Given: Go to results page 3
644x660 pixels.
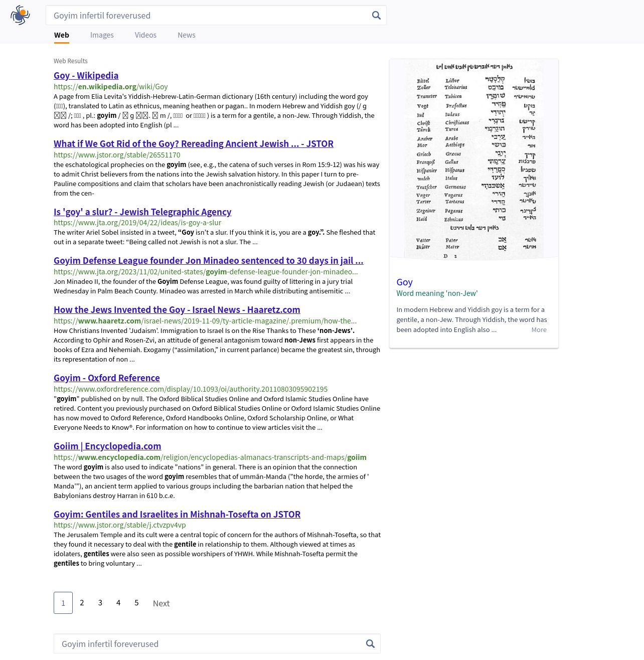Looking at the screenshot, I should [100, 603].
